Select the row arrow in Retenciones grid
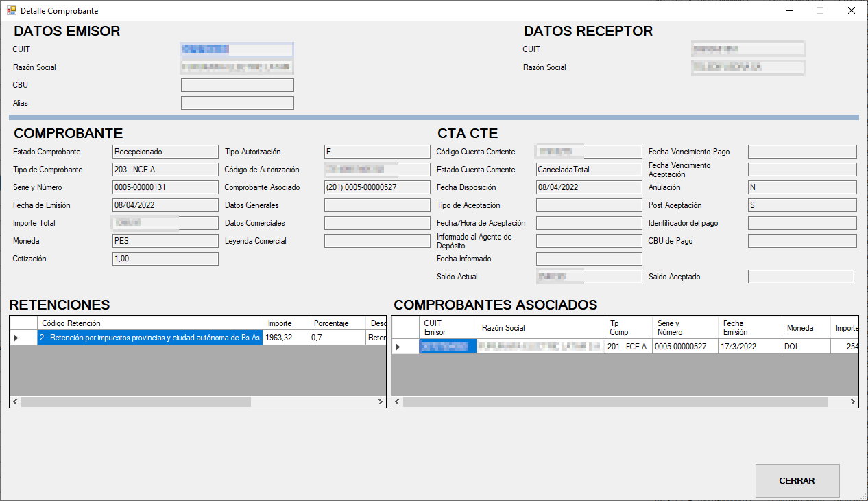Image resolution: width=868 pixels, height=501 pixels. pyautogui.click(x=17, y=338)
